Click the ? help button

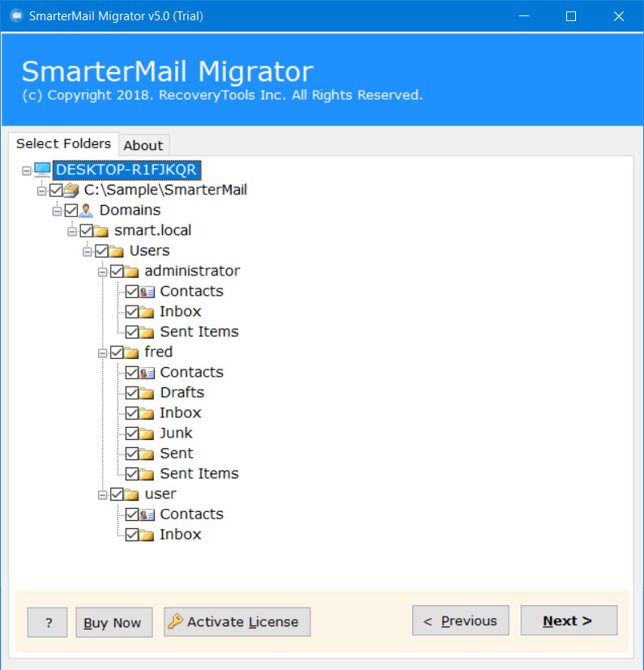coord(48,622)
